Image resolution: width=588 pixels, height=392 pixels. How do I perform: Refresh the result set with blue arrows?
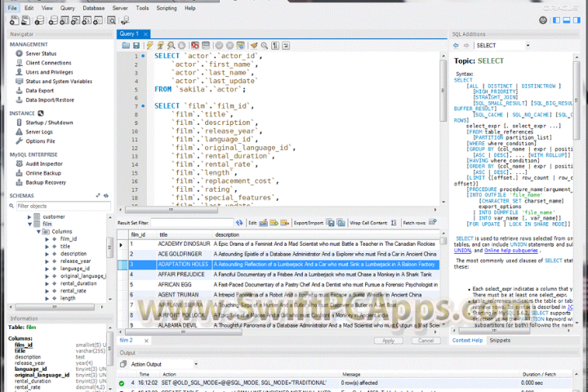pos(239,223)
